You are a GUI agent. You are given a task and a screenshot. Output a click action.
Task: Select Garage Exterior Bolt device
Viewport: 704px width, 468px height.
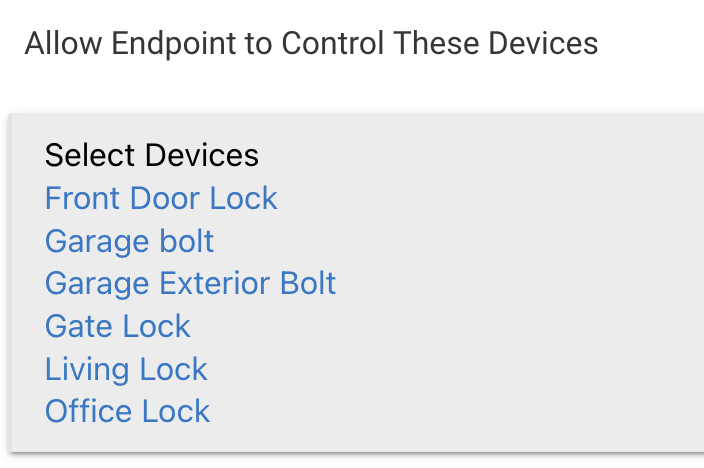[190, 284]
